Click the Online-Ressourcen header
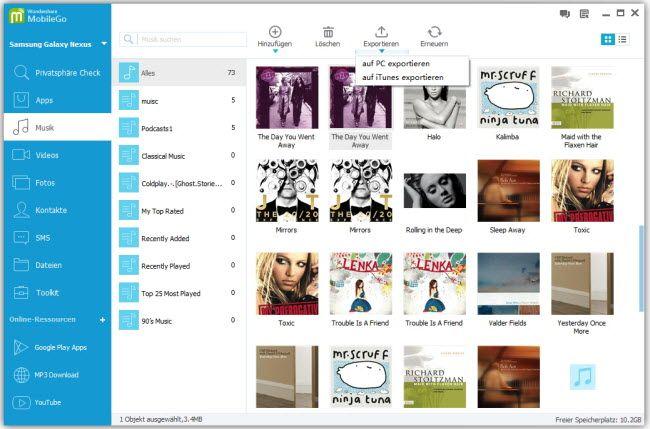Image resolution: width=650 pixels, height=429 pixels. pyautogui.click(x=42, y=320)
